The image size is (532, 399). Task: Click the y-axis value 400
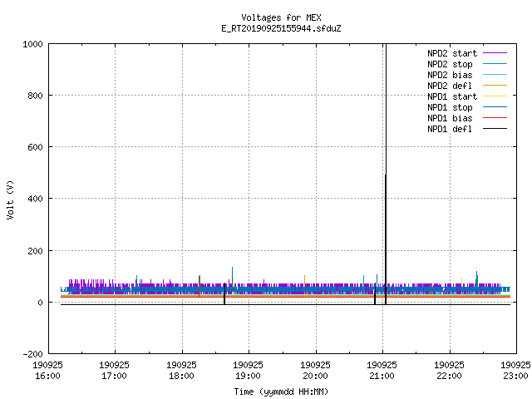[x=35, y=199]
